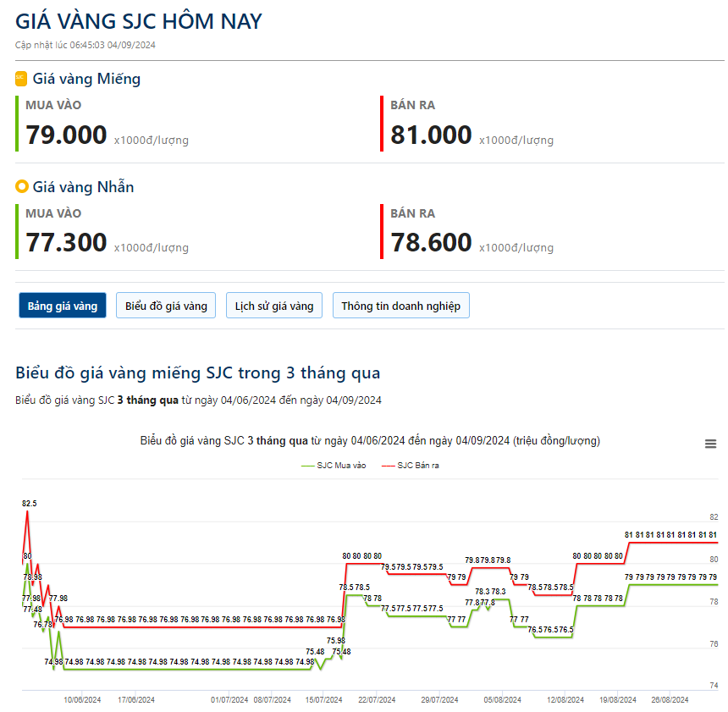This screenshot has width=728, height=712.
Task: Click the gold ring icon beside Giá vàng Nhẫn
Action: click(21, 186)
